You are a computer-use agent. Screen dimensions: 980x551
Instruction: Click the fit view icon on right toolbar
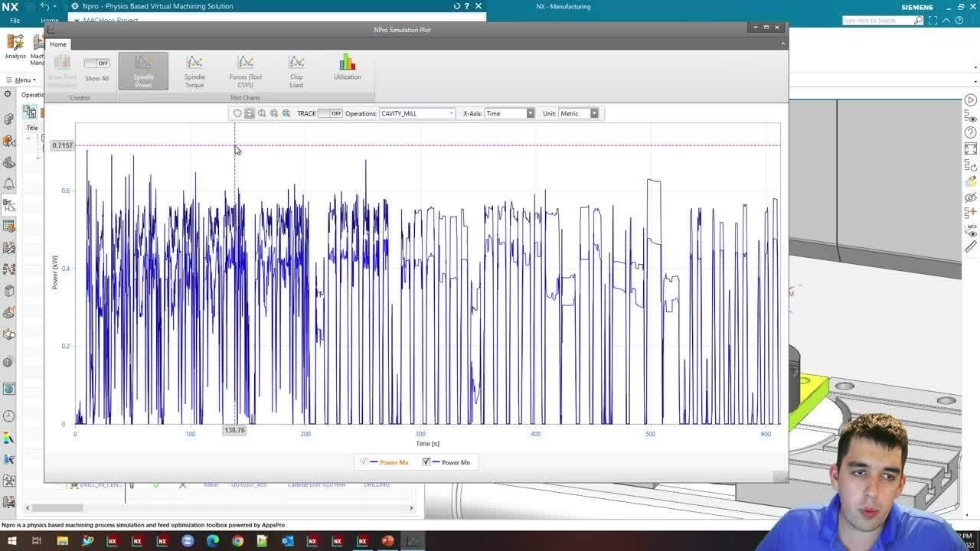tap(971, 149)
